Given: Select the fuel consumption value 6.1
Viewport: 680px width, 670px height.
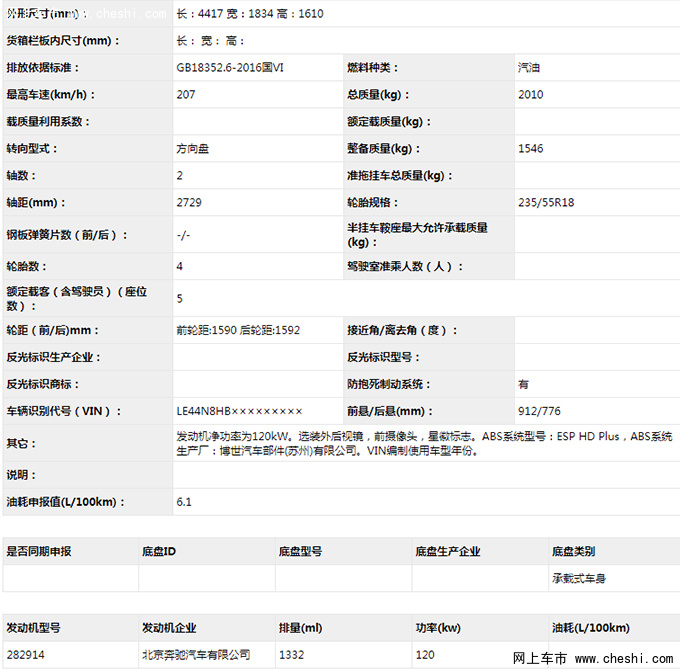Looking at the screenshot, I should coord(184,502).
